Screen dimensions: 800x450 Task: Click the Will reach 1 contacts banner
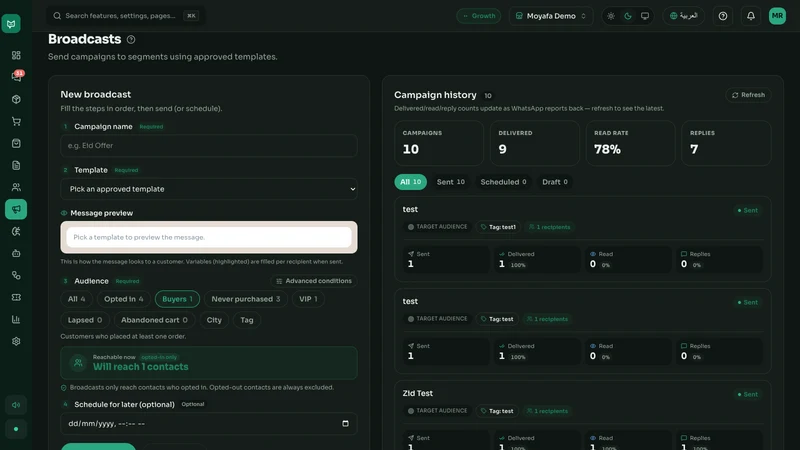point(209,363)
